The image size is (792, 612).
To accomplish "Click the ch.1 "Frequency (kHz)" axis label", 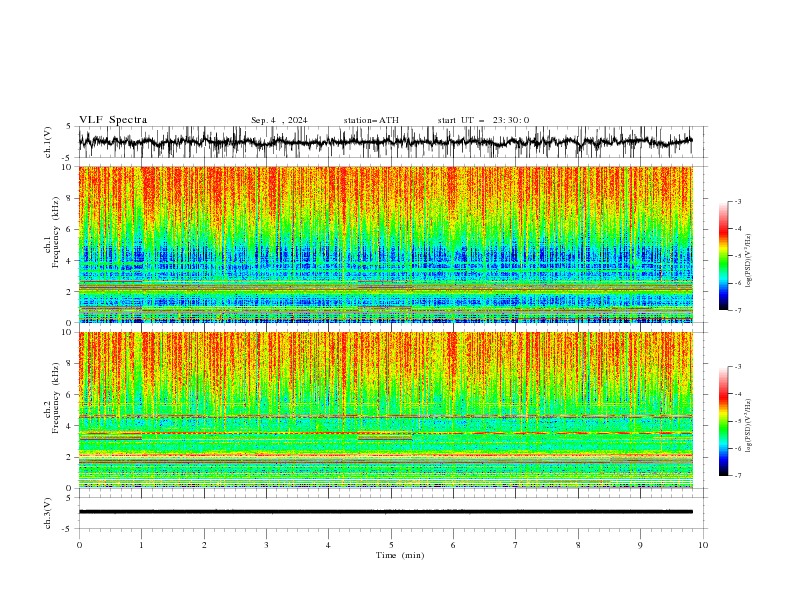I will (x=56, y=232).
